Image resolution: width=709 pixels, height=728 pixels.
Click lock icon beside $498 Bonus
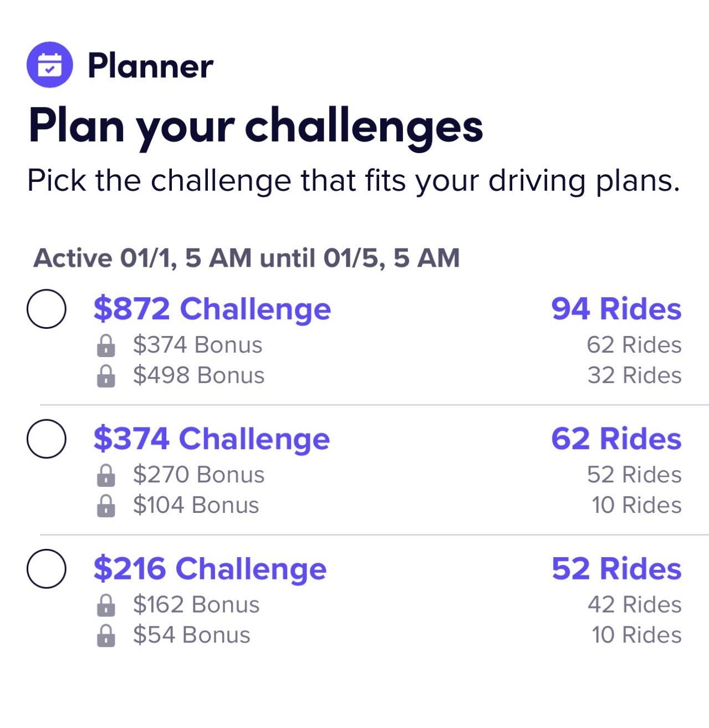point(106,376)
